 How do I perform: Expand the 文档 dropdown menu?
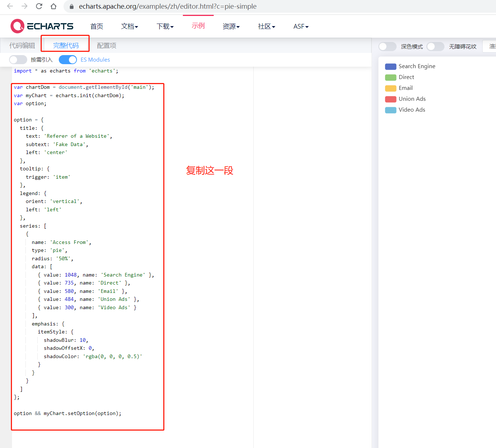[x=130, y=26]
